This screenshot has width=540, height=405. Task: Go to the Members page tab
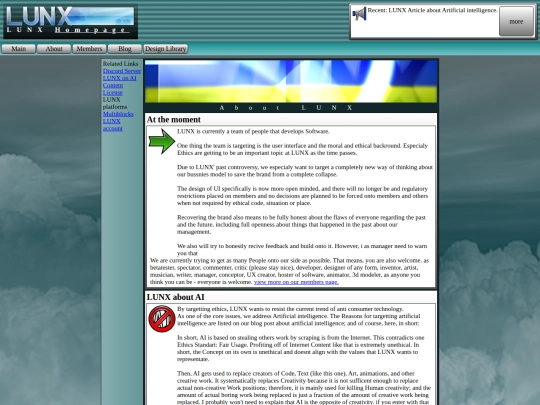[89, 49]
